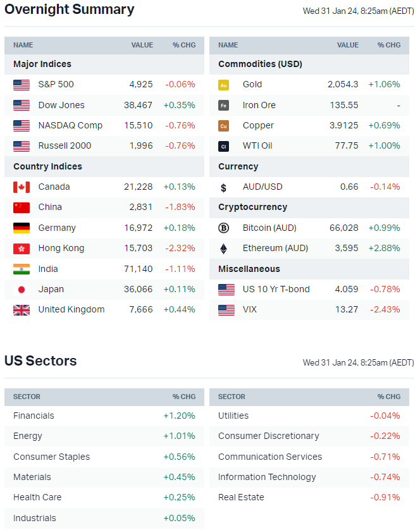Click the Japan flag icon
This screenshot has height=530, width=420.
22,290
